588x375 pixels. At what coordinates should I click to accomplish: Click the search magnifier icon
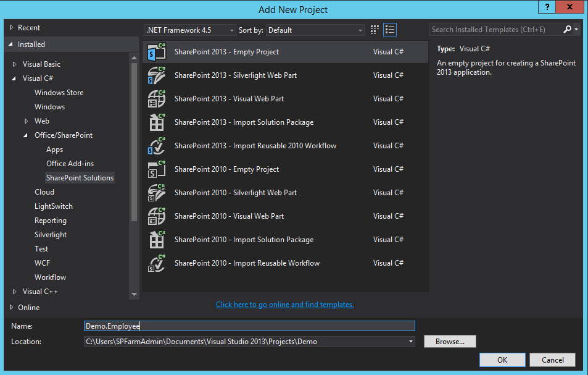[567, 29]
